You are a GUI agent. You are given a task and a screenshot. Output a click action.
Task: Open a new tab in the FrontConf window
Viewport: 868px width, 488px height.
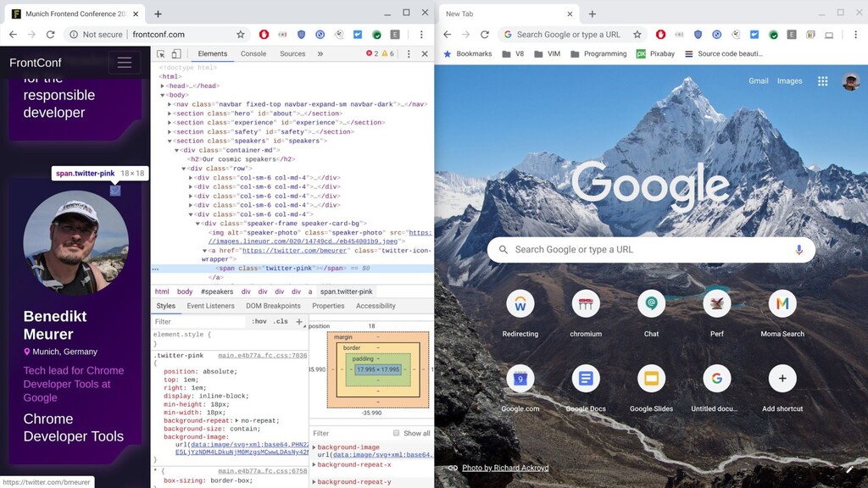pos(158,14)
